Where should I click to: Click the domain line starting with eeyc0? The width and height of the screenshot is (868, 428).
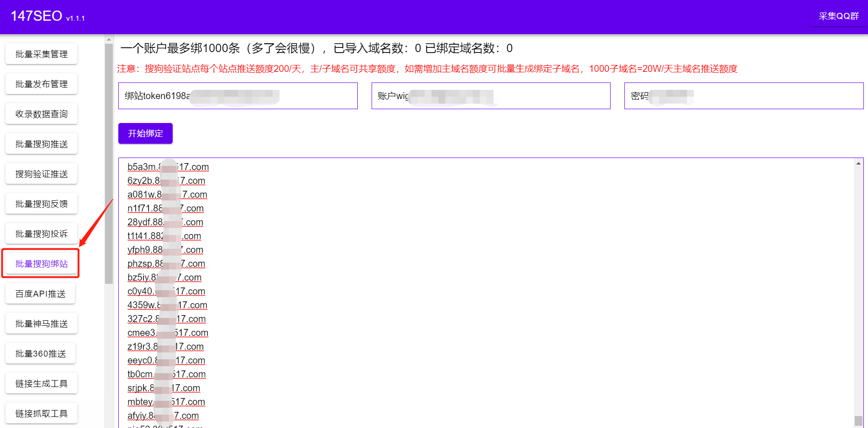coord(166,360)
